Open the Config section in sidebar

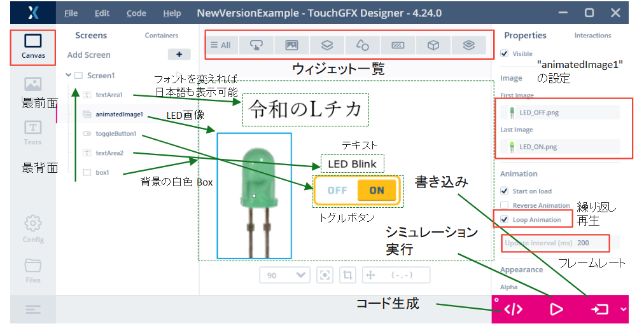[x=33, y=229]
